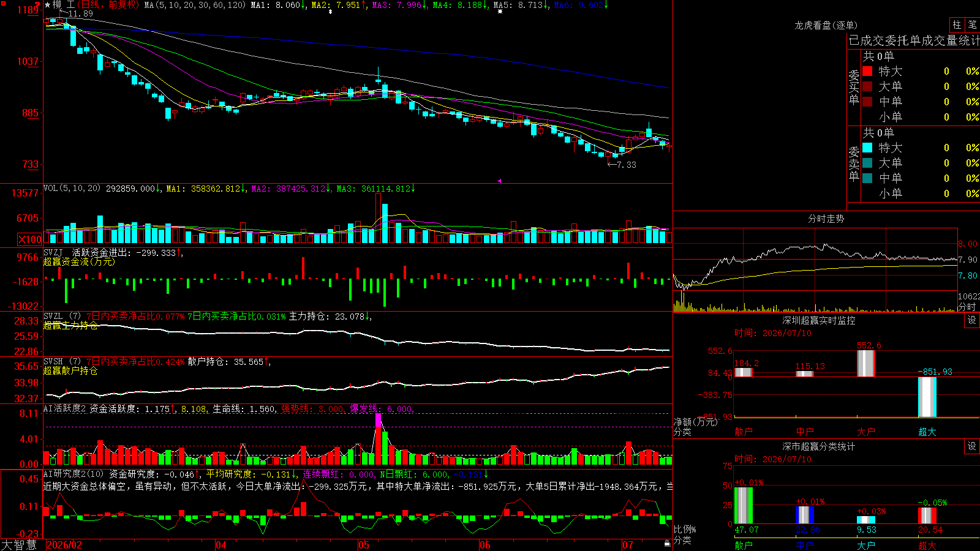
Task: Click the 已成交委托单成交量统计 header
Action: (914, 40)
